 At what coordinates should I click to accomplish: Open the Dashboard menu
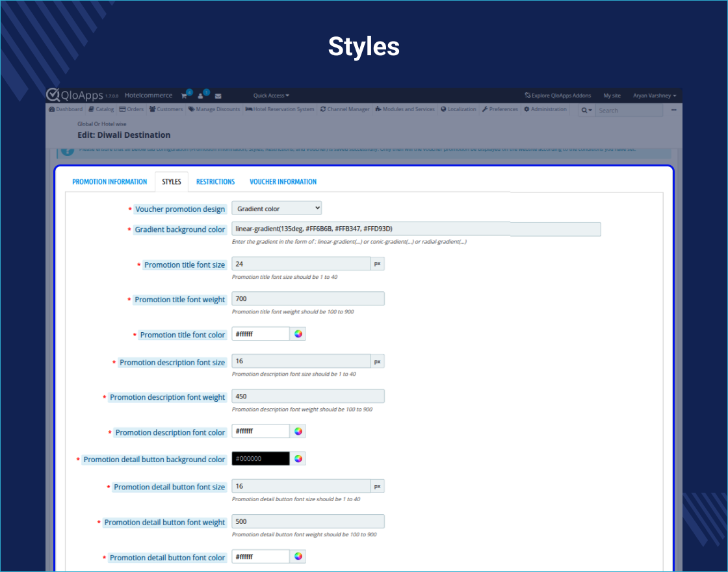66,109
